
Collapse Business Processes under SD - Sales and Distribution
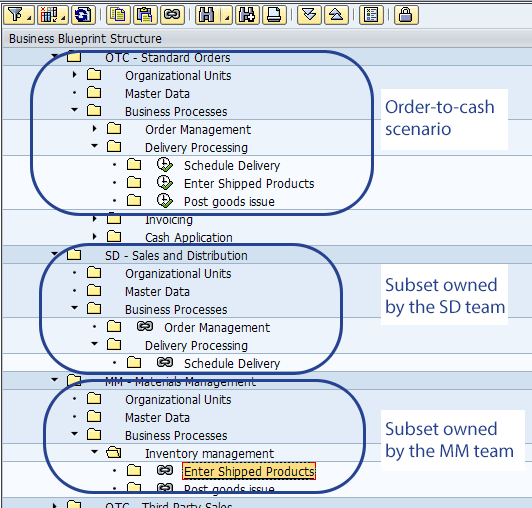coord(75,307)
